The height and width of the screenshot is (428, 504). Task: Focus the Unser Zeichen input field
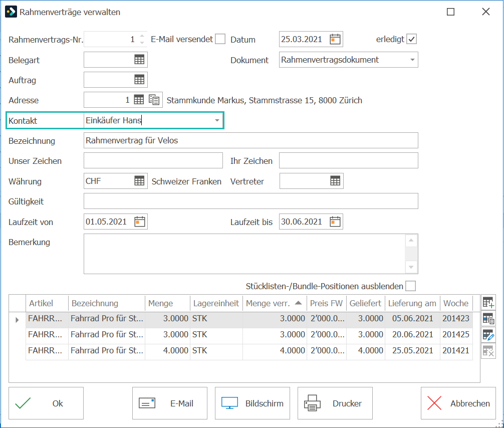pos(153,160)
